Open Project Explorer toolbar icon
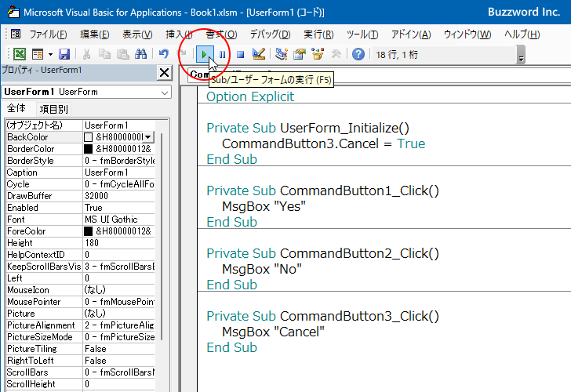Image resolution: width=571 pixels, height=392 pixels. click(x=282, y=54)
